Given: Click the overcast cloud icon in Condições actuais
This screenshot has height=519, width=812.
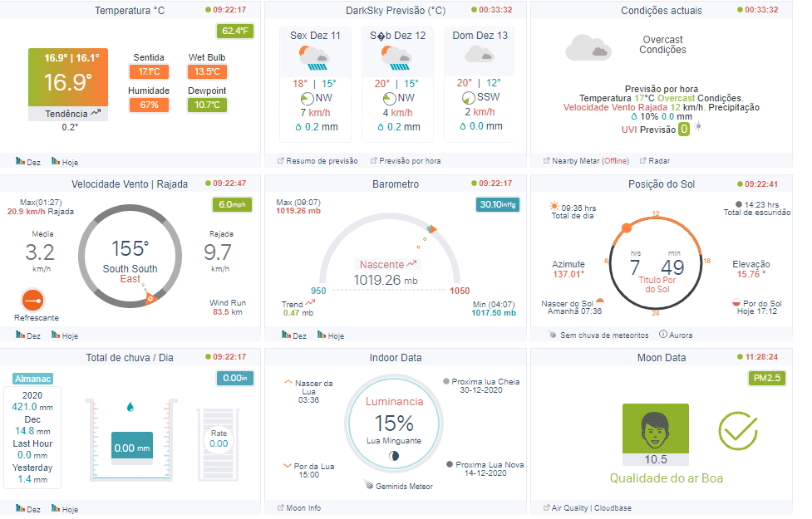Looking at the screenshot, I should click(x=588, y=47).
